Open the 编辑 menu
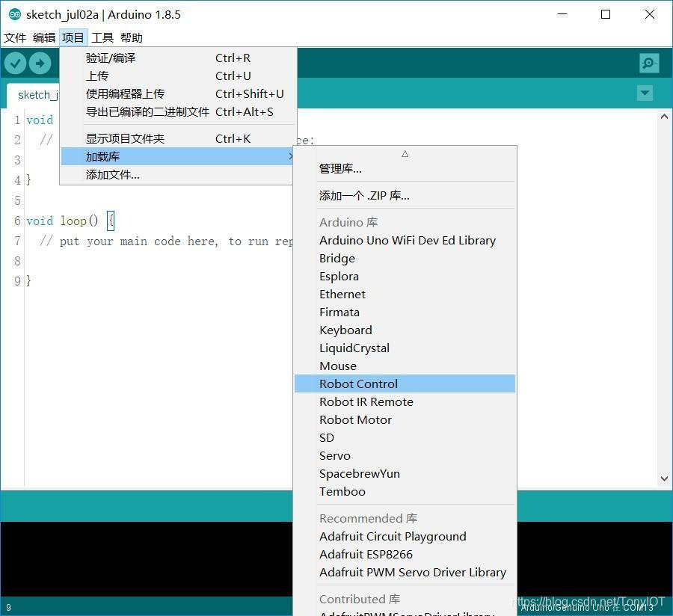 44,37
